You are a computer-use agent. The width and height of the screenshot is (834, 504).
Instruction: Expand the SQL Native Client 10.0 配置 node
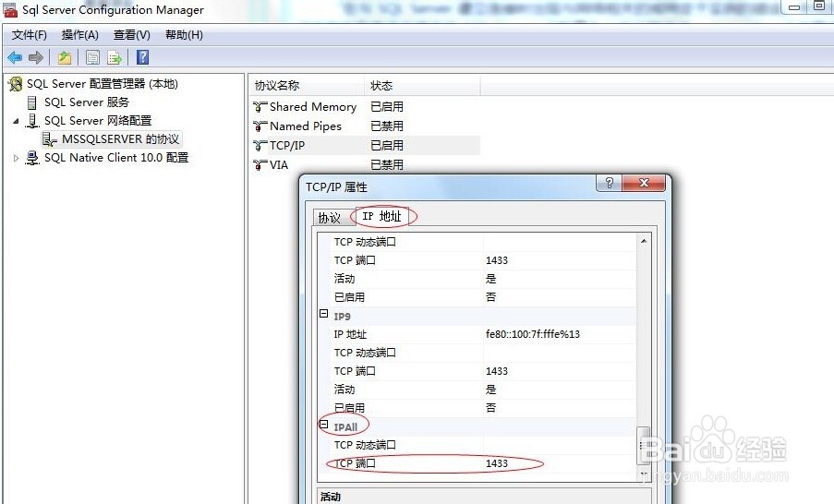point(16,158)
